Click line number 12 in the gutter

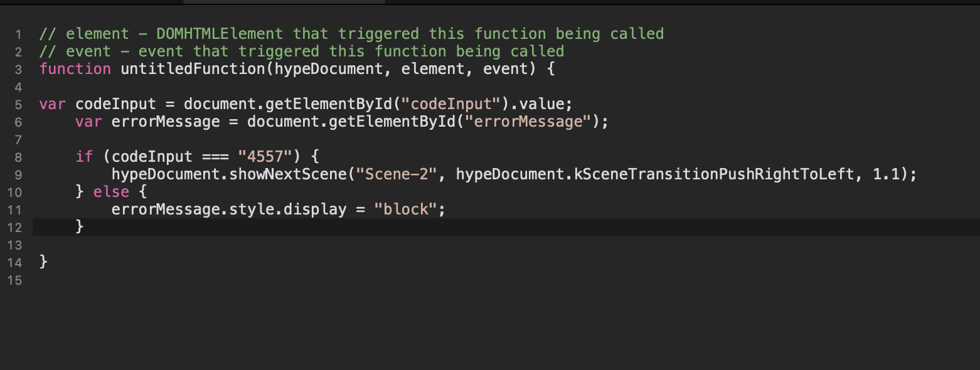(x=15, y=227)
